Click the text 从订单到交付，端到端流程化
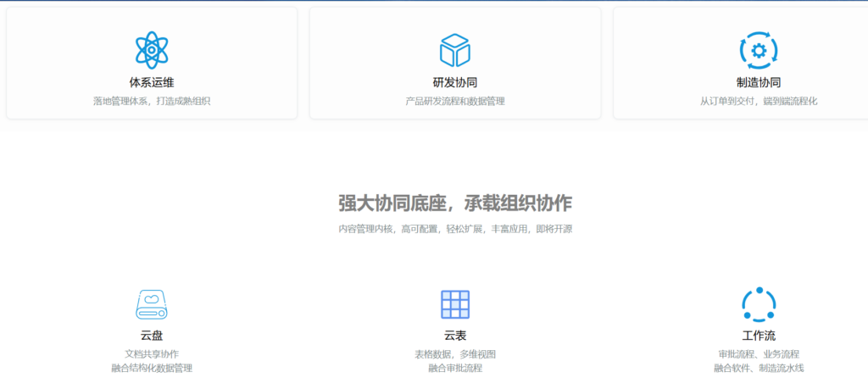 758,101
